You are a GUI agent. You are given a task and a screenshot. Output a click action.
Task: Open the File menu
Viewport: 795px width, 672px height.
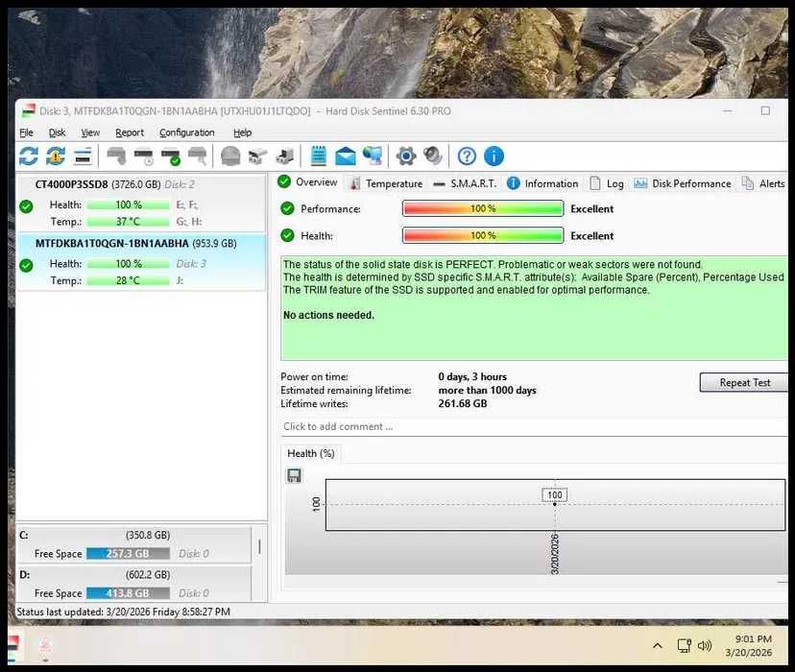[26, 132]
